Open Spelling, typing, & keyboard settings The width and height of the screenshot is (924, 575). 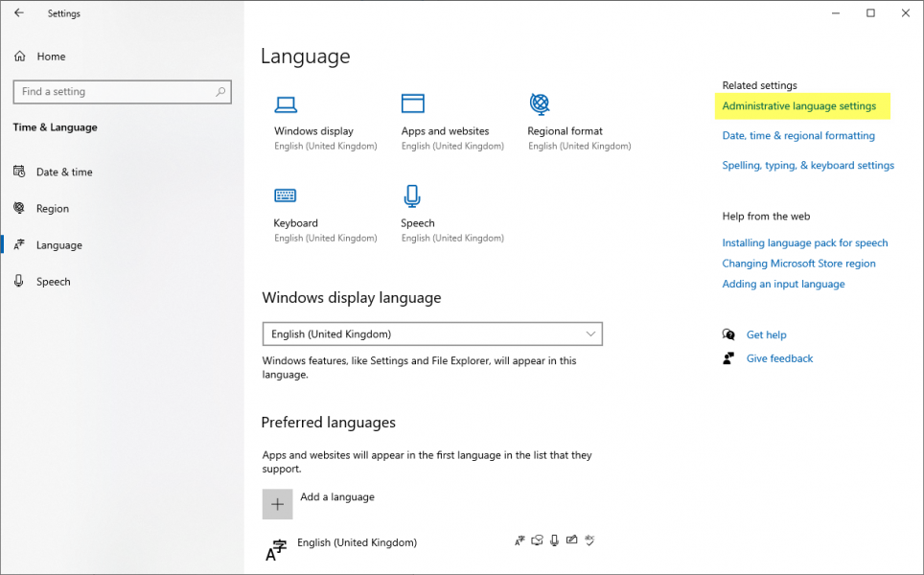pos(807,166)
